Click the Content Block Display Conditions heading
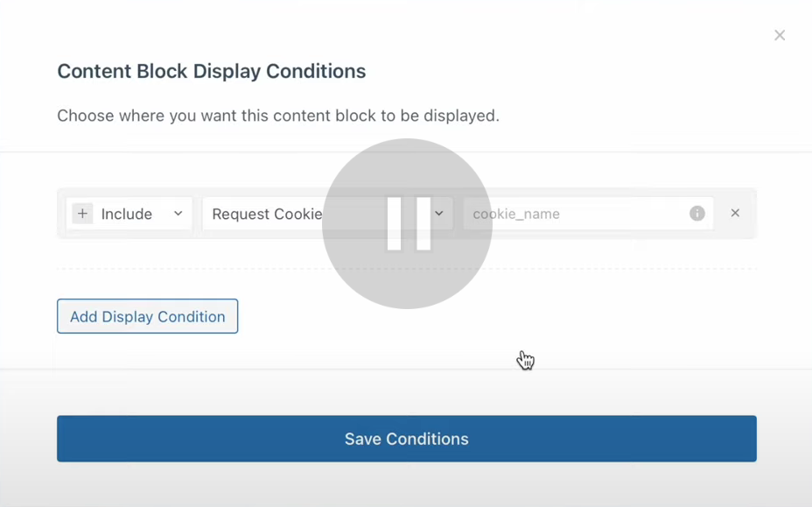This screenshot has width=812, height=507. pos(211,71)
